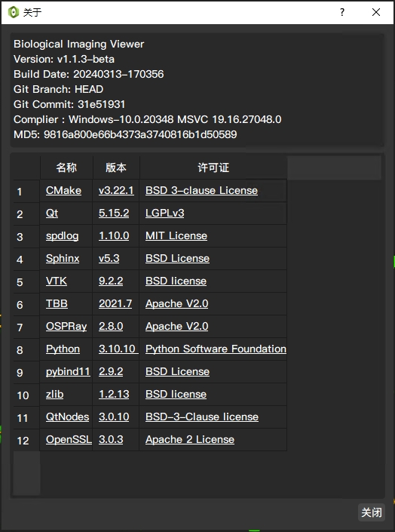Open the TBB version 2021.7 link

coord(115,303)
